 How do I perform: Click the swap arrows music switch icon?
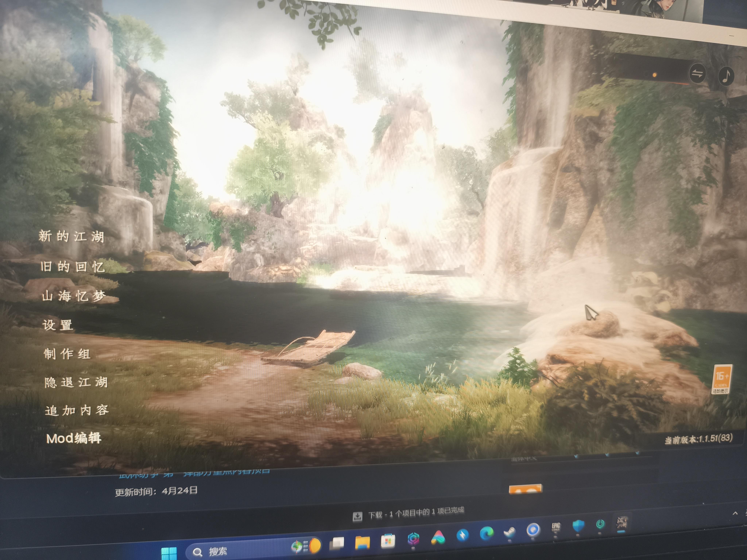coord(697,73)
